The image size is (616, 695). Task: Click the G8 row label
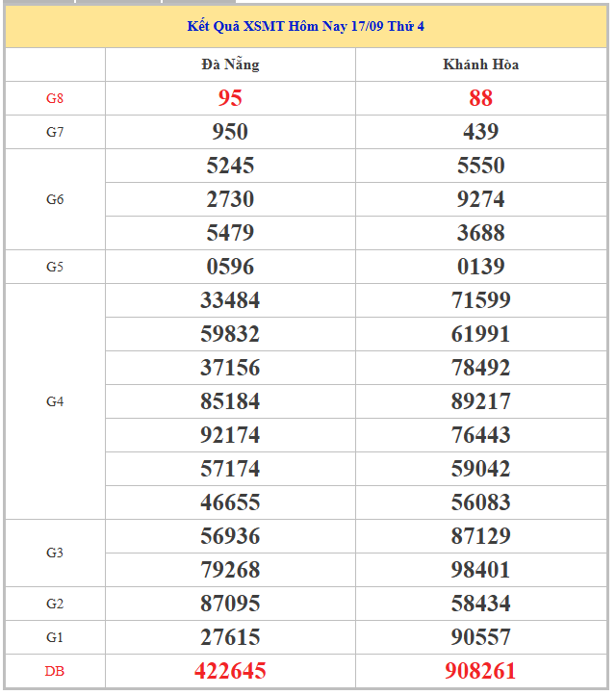[55, 98]
